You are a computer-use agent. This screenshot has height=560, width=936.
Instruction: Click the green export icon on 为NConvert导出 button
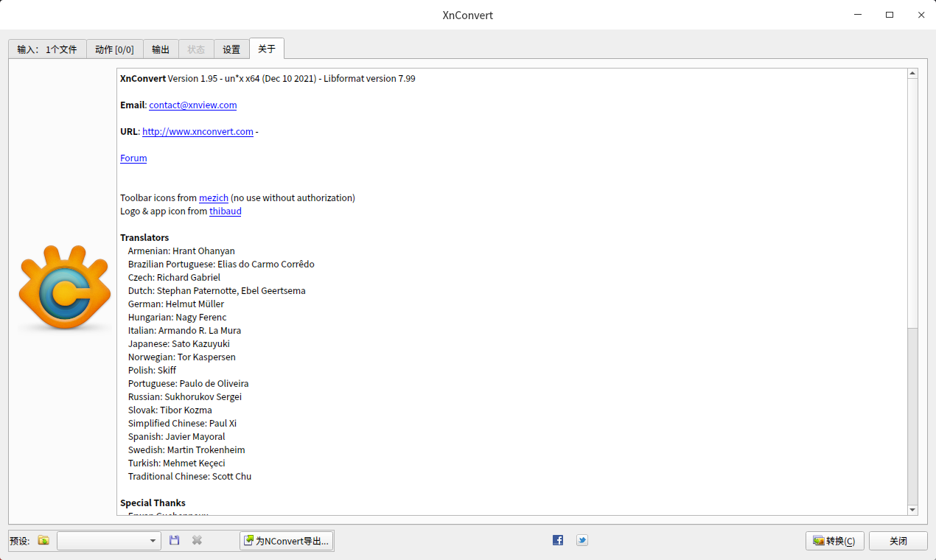[x=248, y=540]
